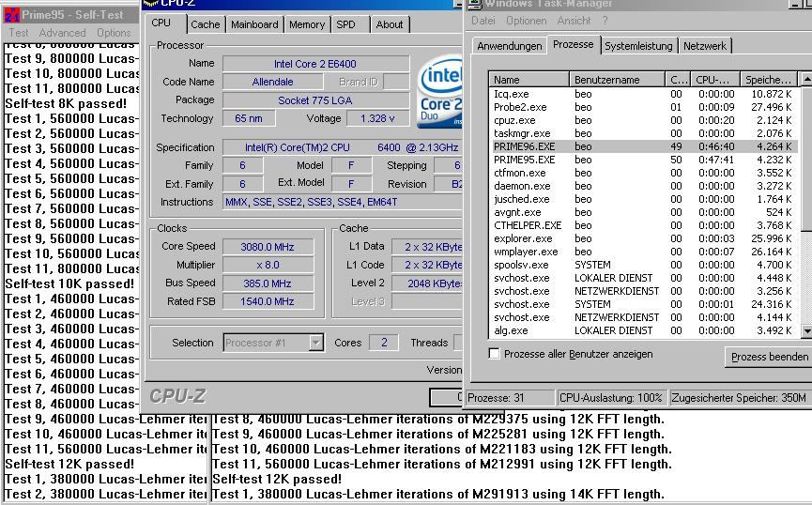Sort processes by the Name column header
The width and height of the screenshot is (812, 505).
coord(529,80)
